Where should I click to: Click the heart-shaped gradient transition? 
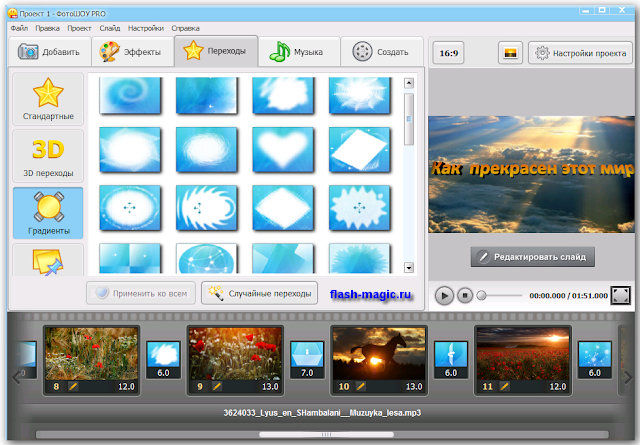(x=283, y=149)
